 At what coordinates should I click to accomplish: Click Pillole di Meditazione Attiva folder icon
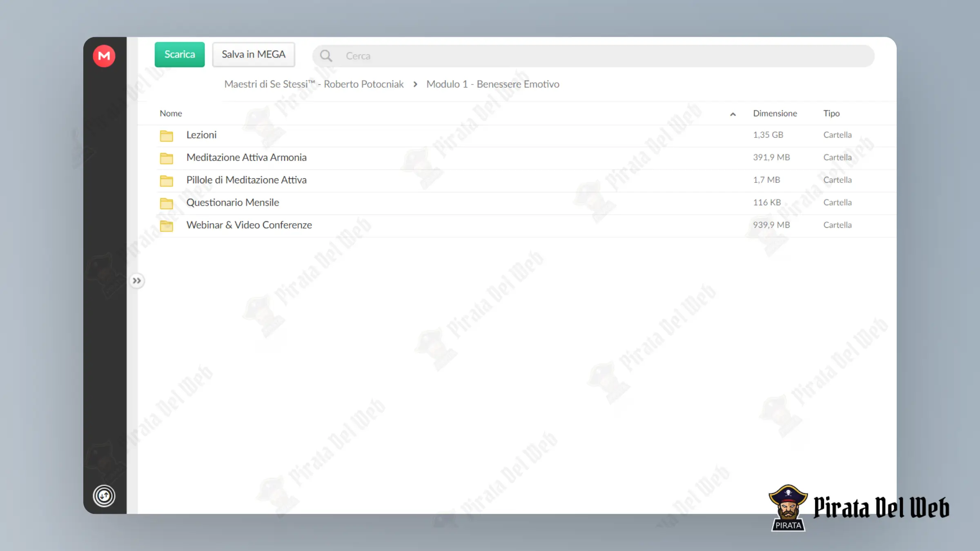click(166, 181)
